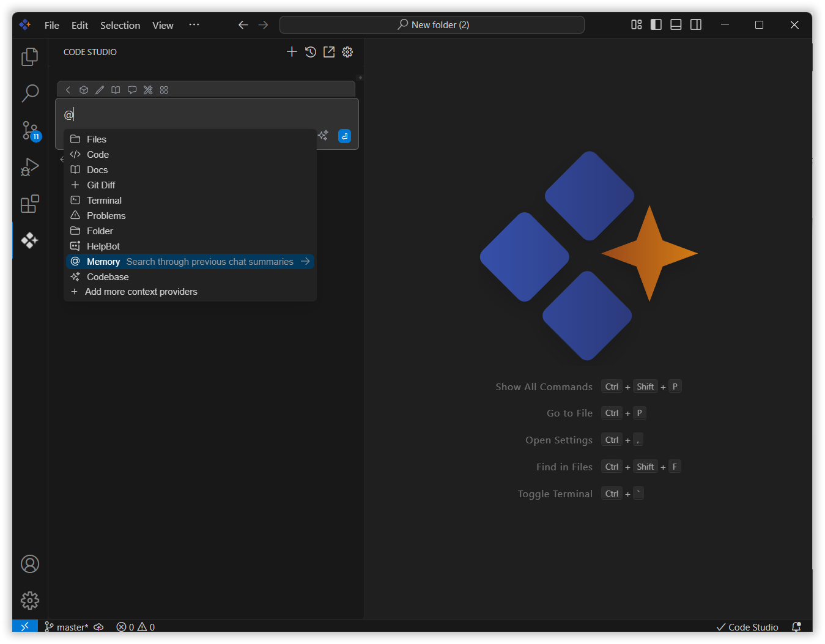825x644 pixels.
Task: Start a new chat with plus icon
Action: point(292,52)
